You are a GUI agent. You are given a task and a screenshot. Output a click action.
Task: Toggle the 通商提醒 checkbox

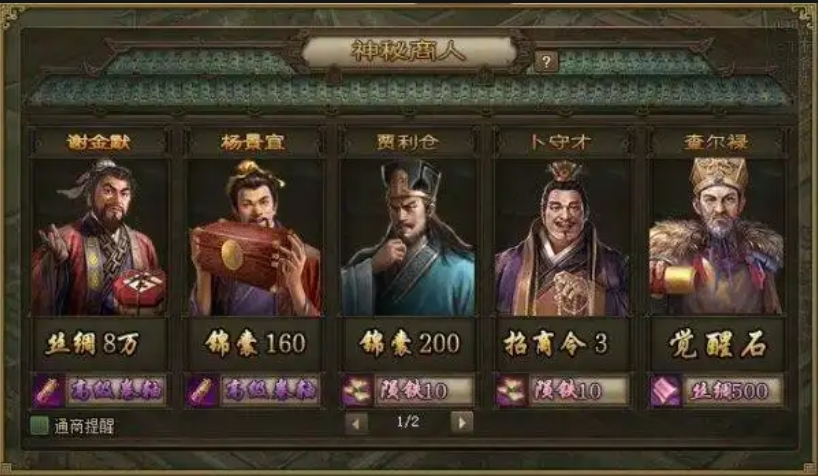(39, 426)
